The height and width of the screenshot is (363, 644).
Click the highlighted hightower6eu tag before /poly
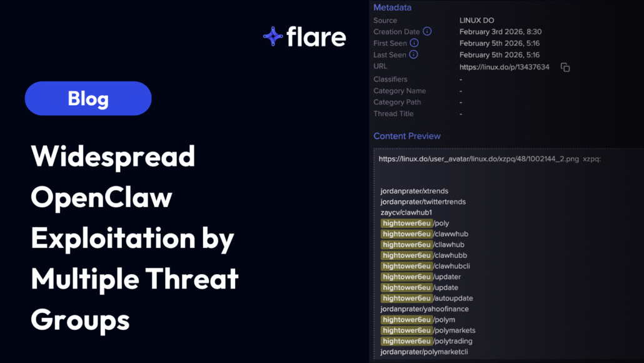(406, 223)
